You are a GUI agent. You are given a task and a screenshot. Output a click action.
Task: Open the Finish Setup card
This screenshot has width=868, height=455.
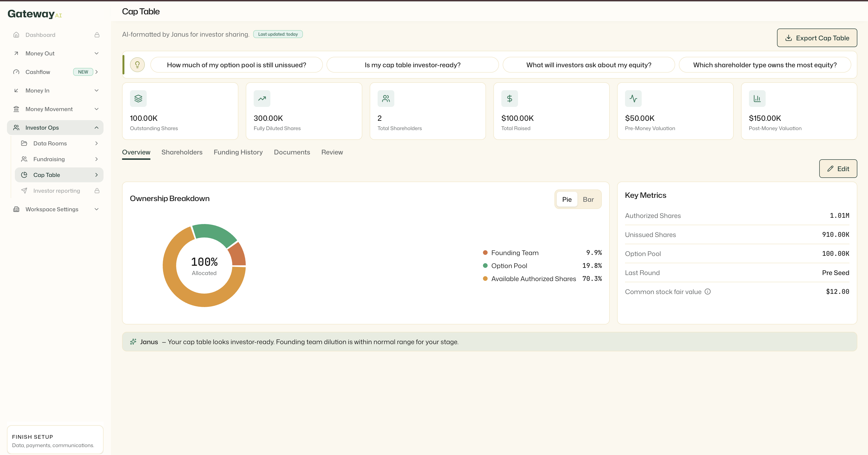tap(55, 439)
